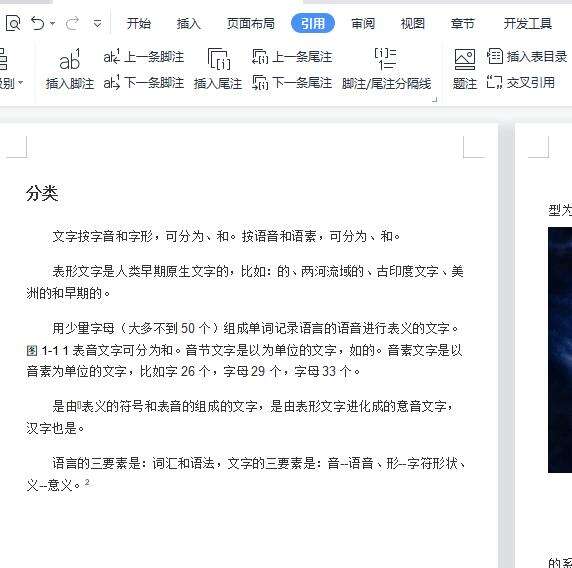Jump to next endnote 下一条尾注
Image resolution: width=572 pixels, height=568 pixels.
[292, 83]
